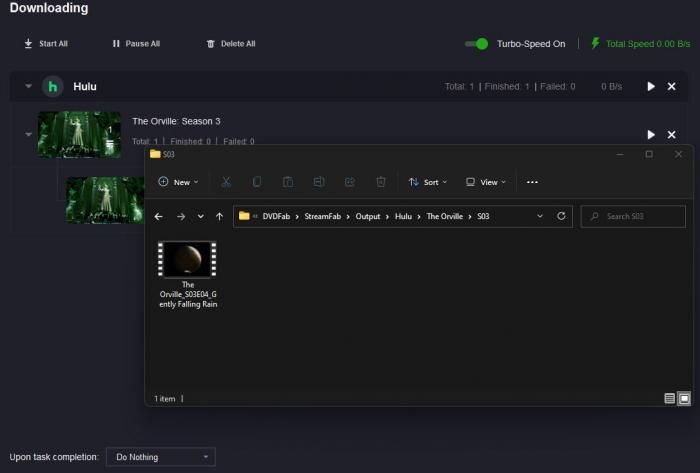
Task: Click the "1 item" status bar text
Action: coord(165,399)
